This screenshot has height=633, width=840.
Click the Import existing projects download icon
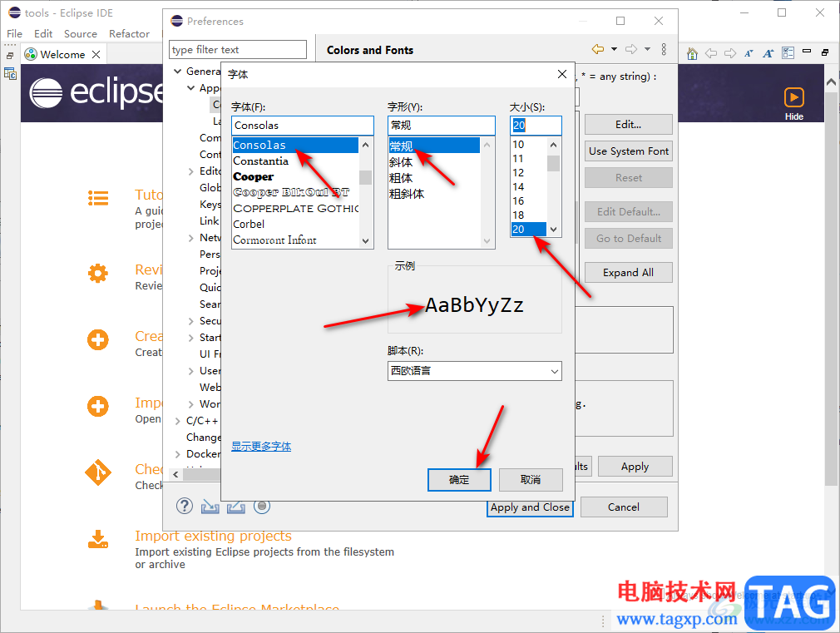98,539
